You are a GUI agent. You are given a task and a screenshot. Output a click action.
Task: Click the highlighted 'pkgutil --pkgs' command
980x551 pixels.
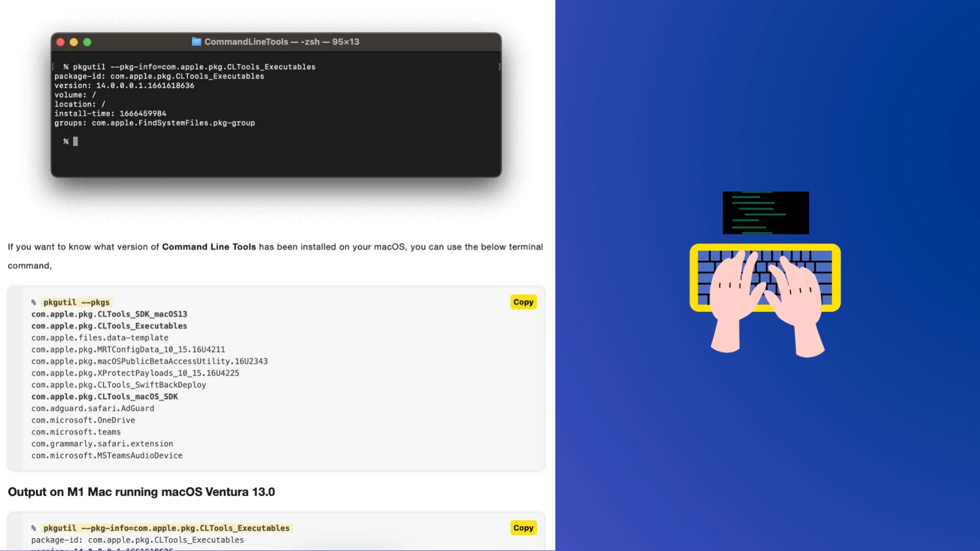(x=77, y=303)
